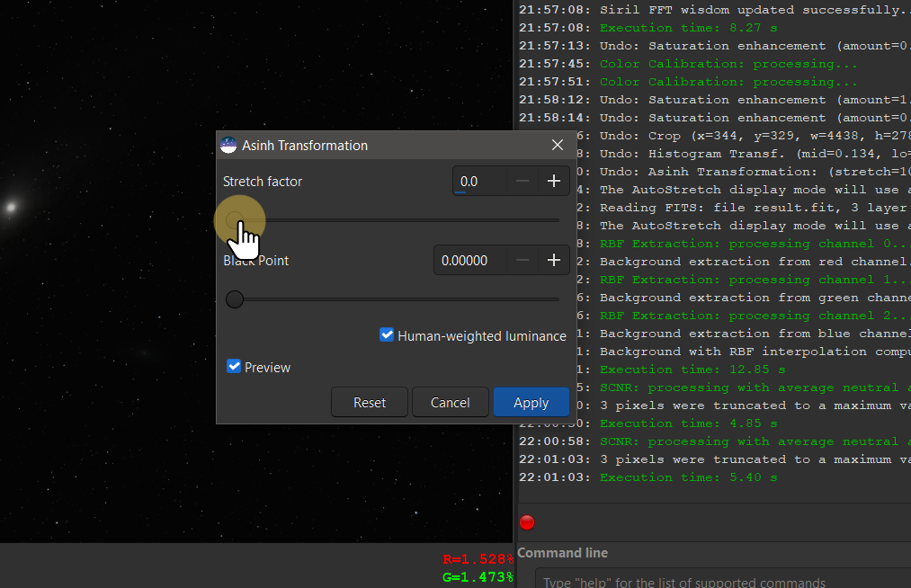Increase Stretch factor with the plus button
The height and width of the screenshot is (588, 911).
(x=553, y=182)
